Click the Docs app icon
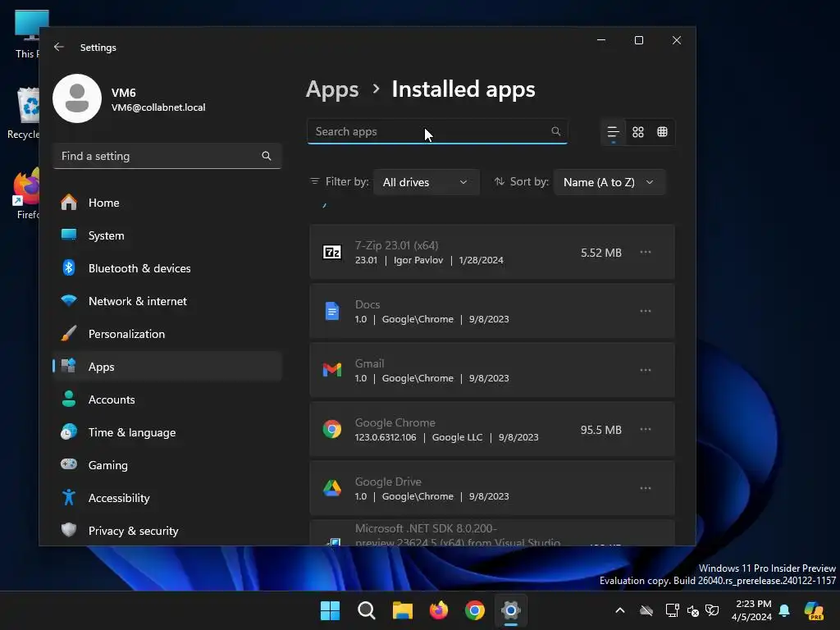840x630 pixels. (x=332, y=311)
